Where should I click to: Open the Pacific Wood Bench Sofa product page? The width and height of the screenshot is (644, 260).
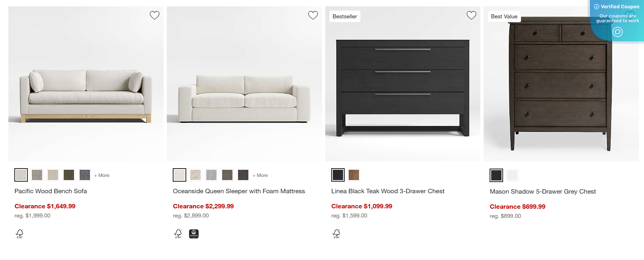(51, 191)
